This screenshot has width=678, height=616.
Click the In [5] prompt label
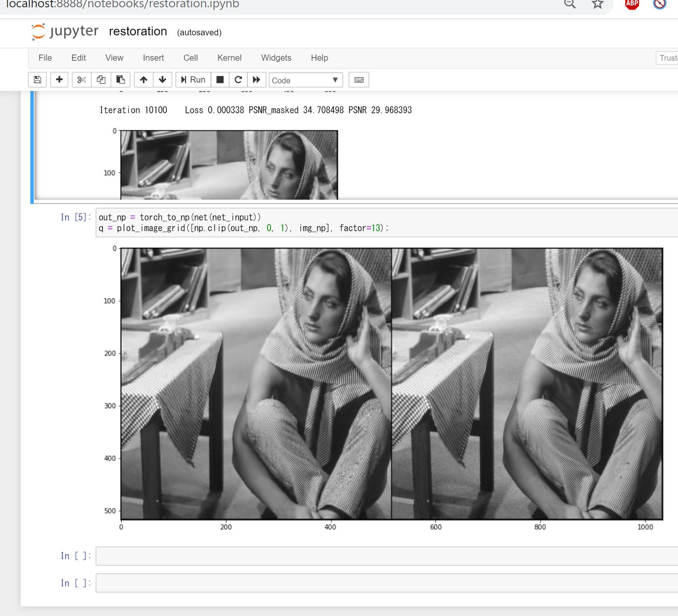(x=76, y=217)
